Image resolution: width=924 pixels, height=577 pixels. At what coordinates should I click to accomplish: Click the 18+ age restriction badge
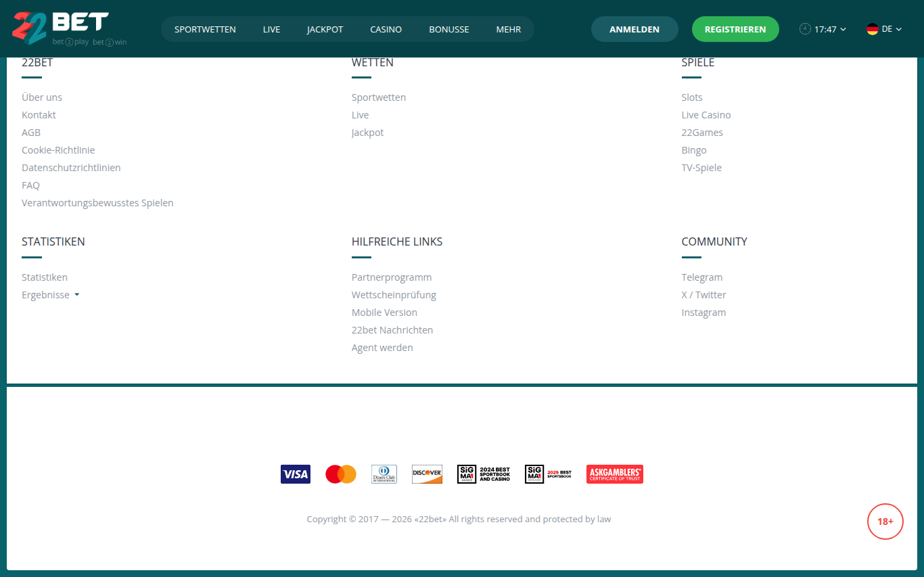(885, 522)
